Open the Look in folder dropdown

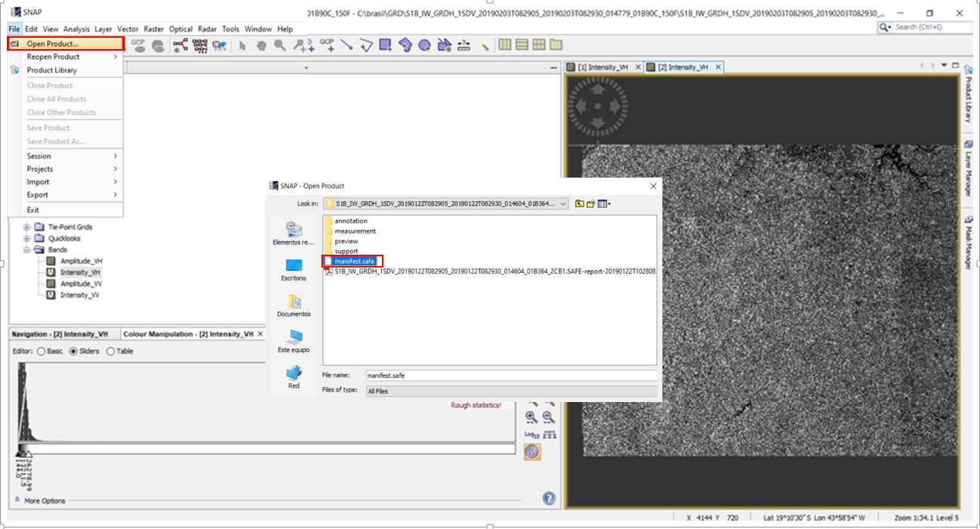coord(563,203)
